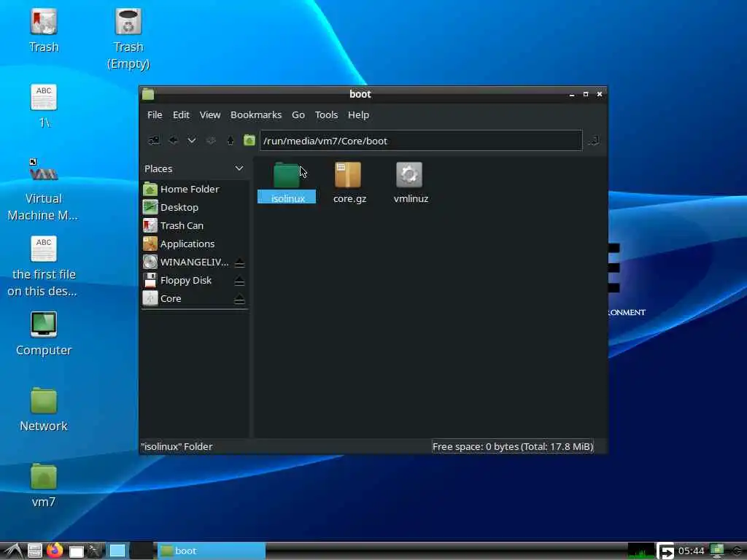Open the Help menu

pos(358,114)
